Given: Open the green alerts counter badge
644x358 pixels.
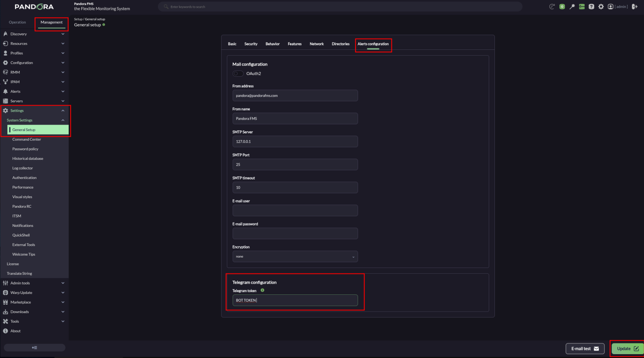Looking at the screenshot, I should [562, 7].
